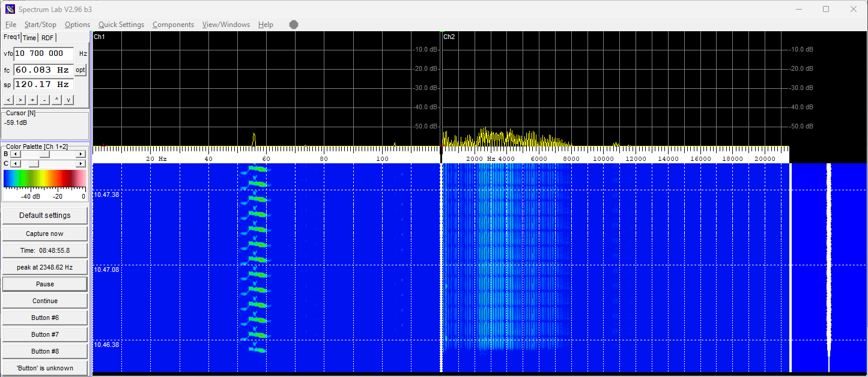
Task: Click the 'Capture now' button
Action: pos(44,234)
